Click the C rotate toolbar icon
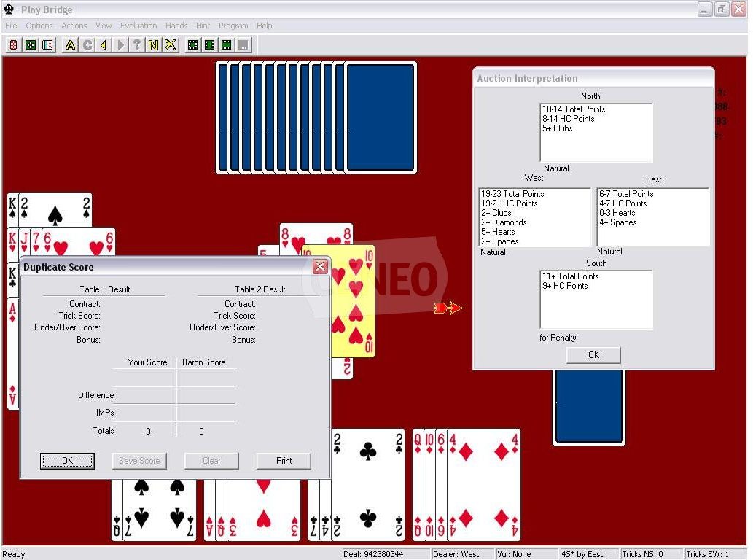 coord(87,45)
